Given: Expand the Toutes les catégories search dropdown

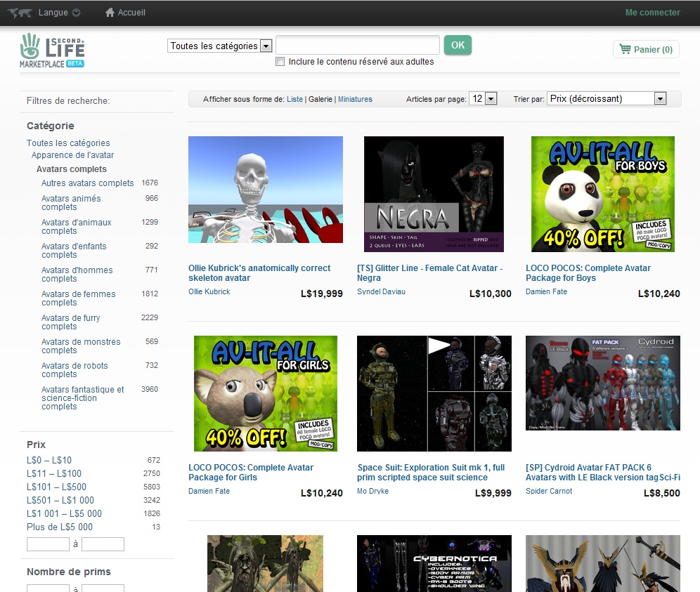Looking at the screenshot, I should click(220, 46).
